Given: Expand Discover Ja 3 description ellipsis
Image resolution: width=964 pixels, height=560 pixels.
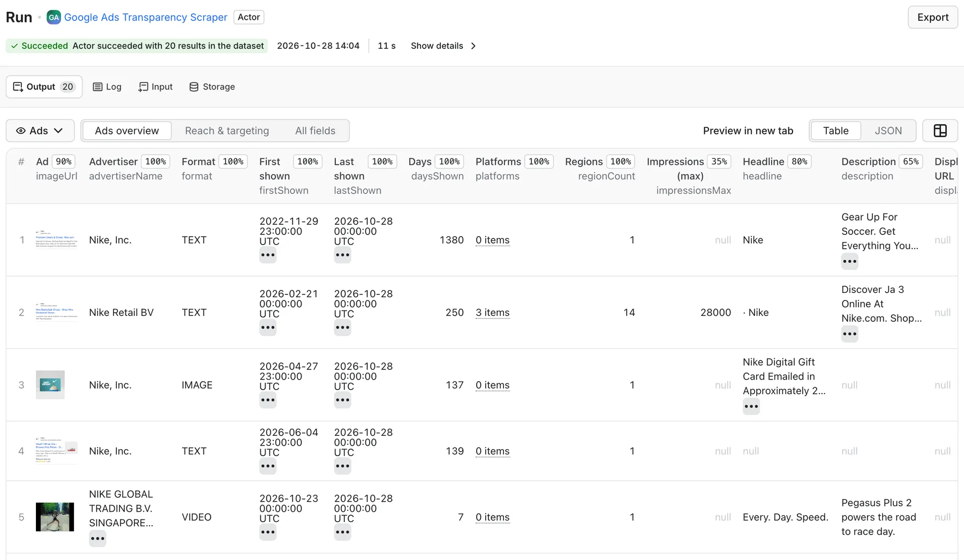Looking at the screenshot, I should 849,334.
